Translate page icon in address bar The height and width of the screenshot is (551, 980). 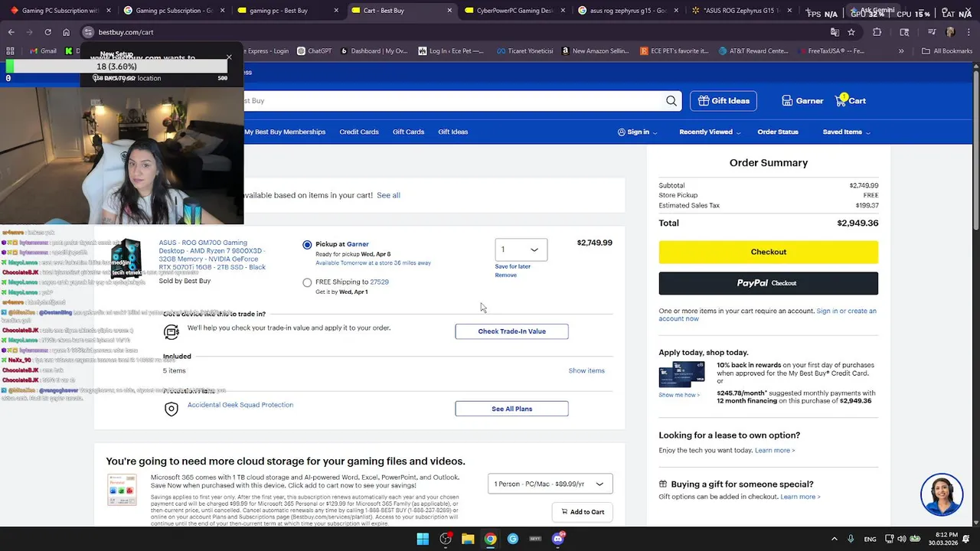[x=835, y=32]
